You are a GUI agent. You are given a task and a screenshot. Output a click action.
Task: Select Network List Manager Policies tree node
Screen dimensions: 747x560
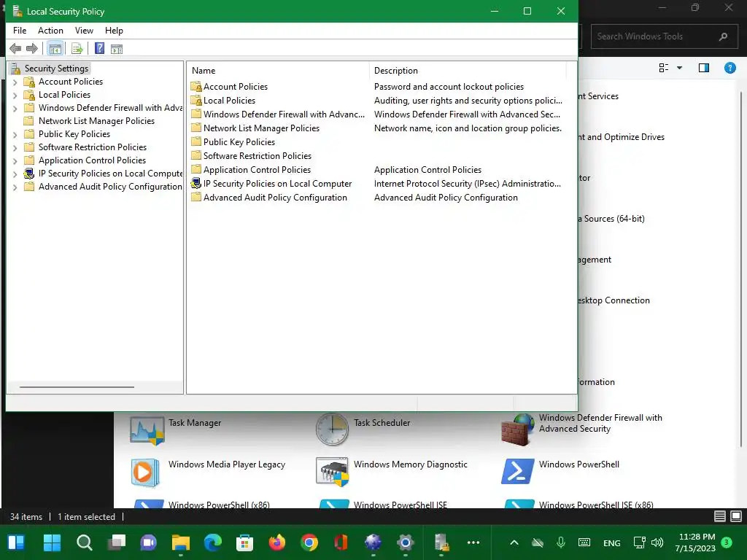point(96,121)
